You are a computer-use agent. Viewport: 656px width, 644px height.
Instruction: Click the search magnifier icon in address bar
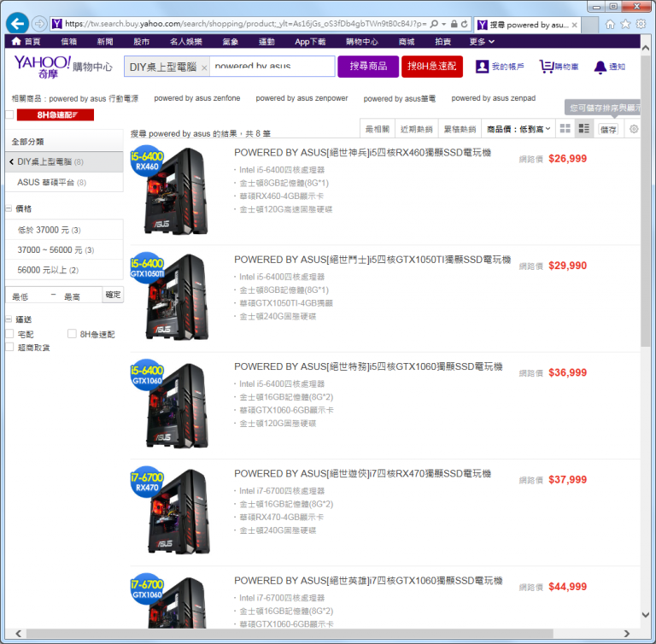click(434, 24)
